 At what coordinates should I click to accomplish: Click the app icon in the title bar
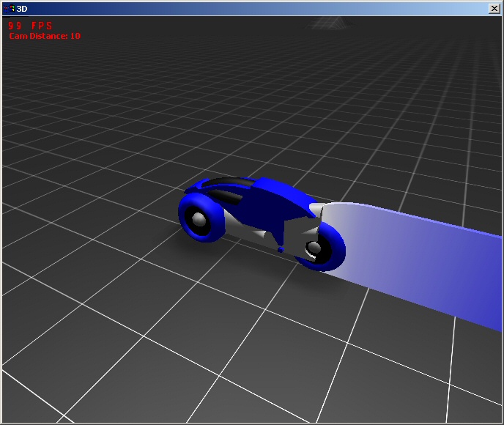coord(9,9)
